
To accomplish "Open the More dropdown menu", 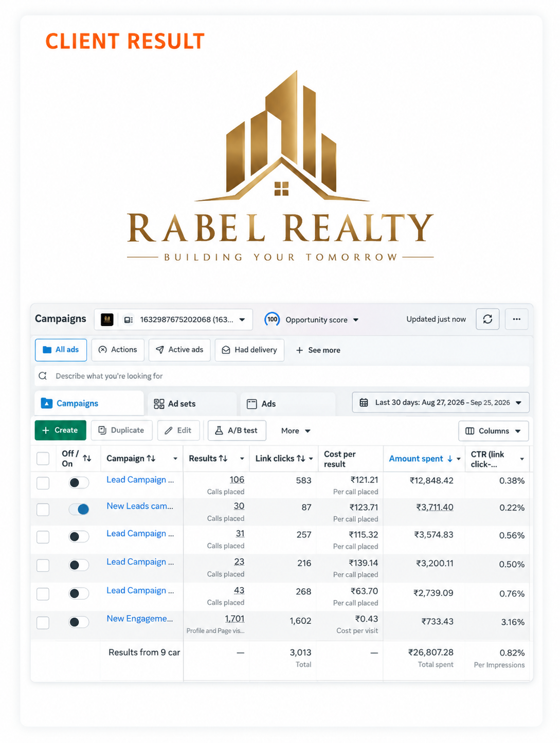I will point(296,431).
